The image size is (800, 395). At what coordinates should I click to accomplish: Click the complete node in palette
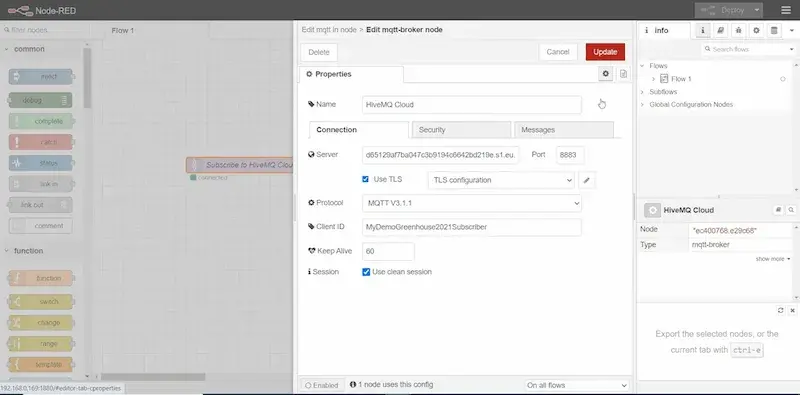pos(41,121)
